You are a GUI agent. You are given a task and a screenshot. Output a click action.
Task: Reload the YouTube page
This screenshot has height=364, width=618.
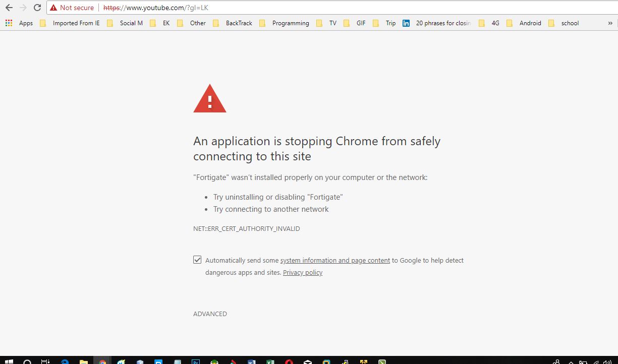point(37,8)
